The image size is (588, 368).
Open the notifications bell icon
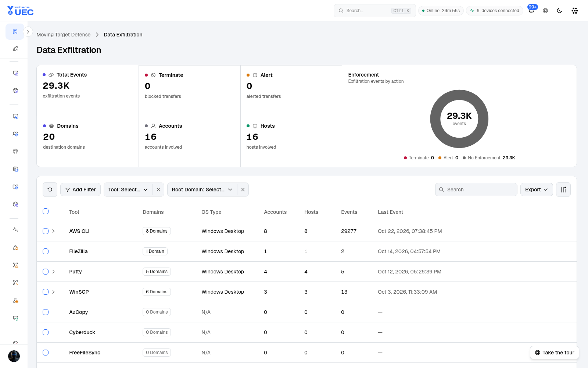(531, 11)
